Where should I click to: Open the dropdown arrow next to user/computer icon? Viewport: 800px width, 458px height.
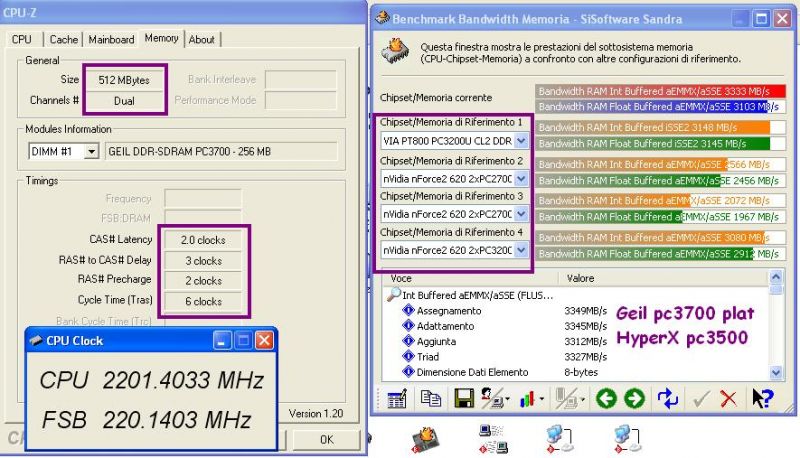pyautogui.click(x=507, y=399)
